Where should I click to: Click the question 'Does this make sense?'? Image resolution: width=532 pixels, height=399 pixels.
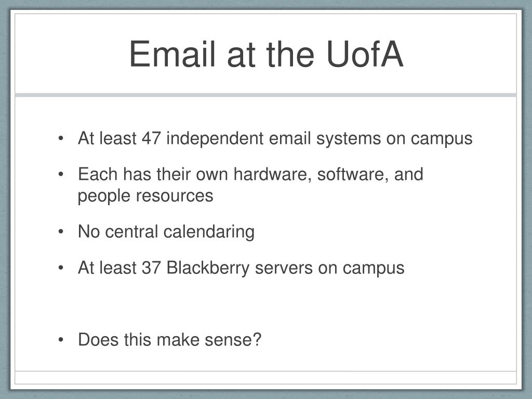click(170, 340)
